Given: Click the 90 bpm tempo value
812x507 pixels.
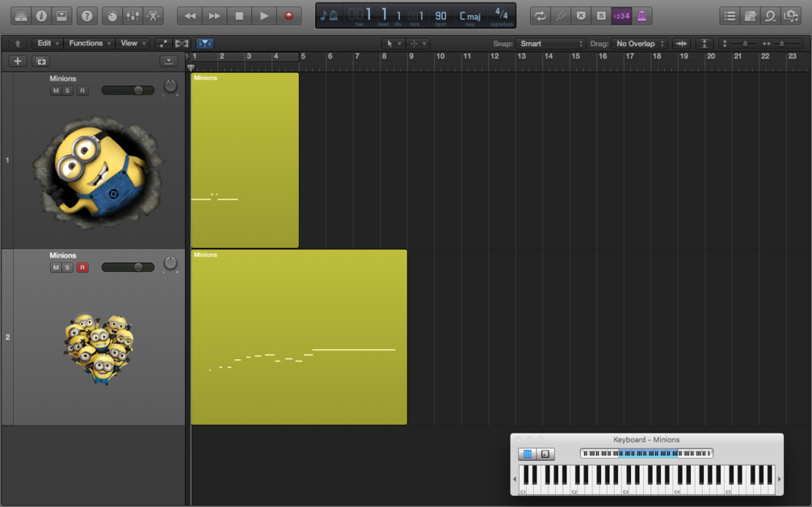Looking at the screenshot, I should click(440, 16).
